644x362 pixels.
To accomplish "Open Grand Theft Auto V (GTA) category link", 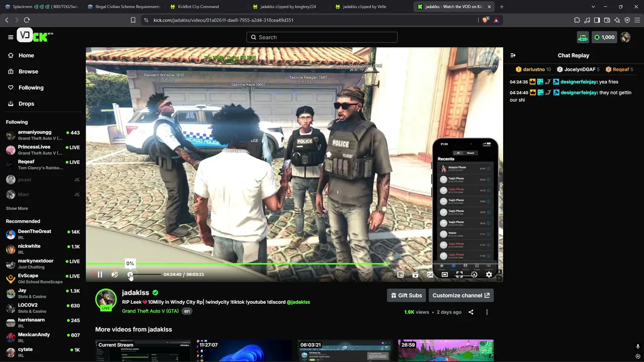I will (150, 311).
